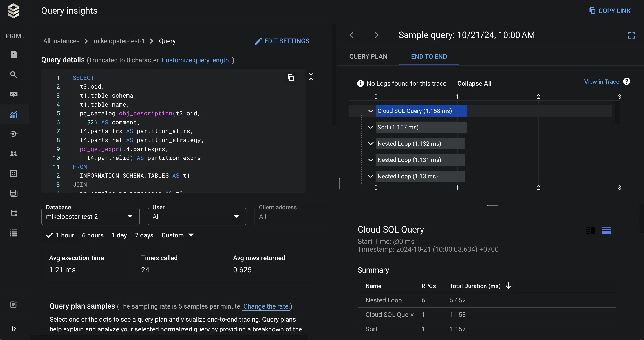The height and width of the screenshot is (340, 644).
Task: Open the User dropdown
Action: [x=197, y=216]
